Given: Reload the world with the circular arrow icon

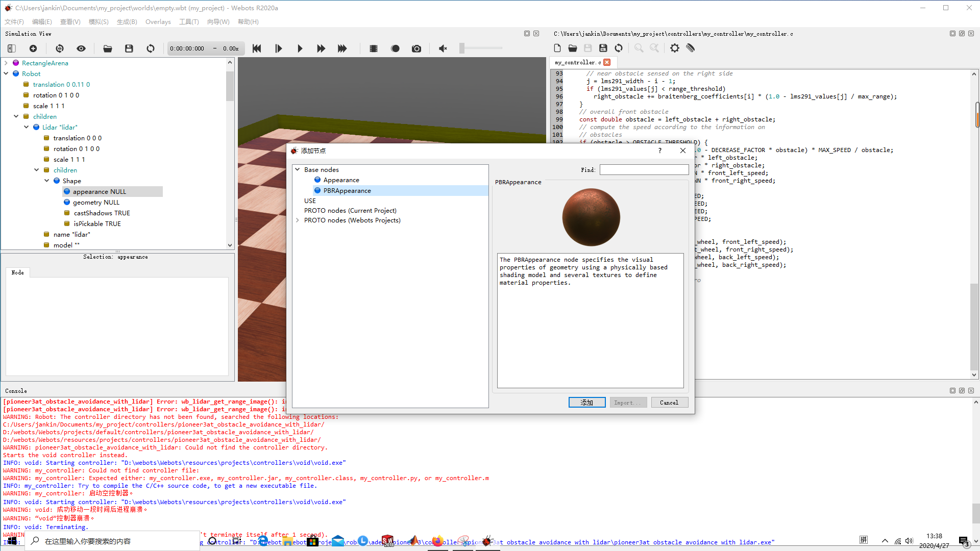Looking at the screenshot, I should click(x=151, y=48).
